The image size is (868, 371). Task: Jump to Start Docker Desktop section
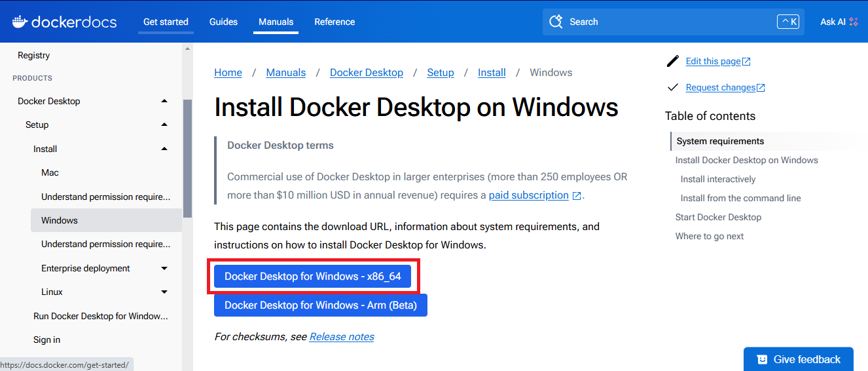(x=718, y=217)
